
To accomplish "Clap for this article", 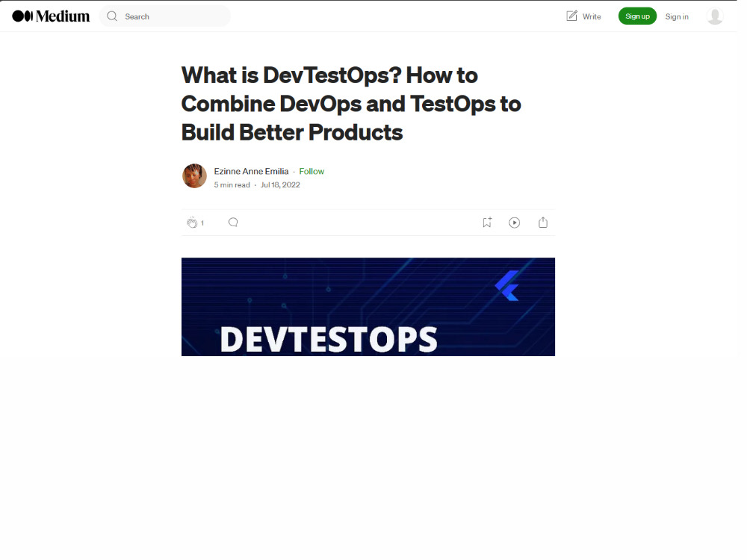I will pyautogui.click(x=192, y=223).
